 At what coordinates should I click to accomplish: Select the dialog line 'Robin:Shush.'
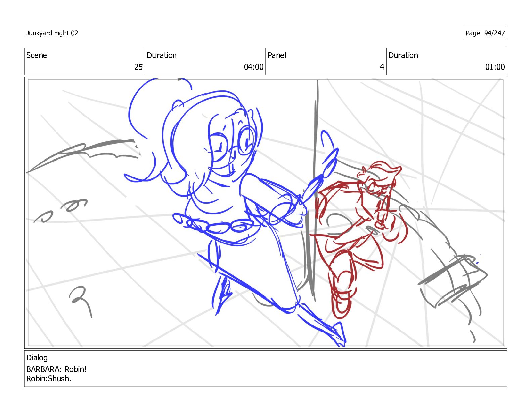point(49,379)
